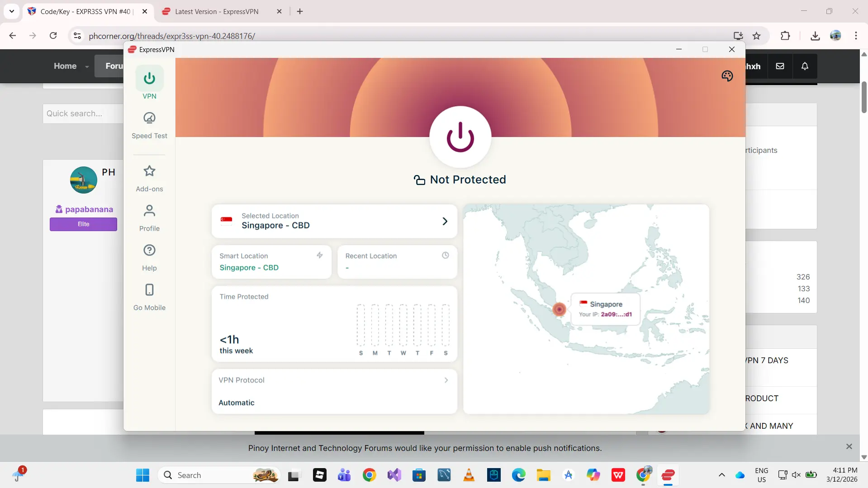
Task: Open papabanana user profile link
Action: (89, 209)
